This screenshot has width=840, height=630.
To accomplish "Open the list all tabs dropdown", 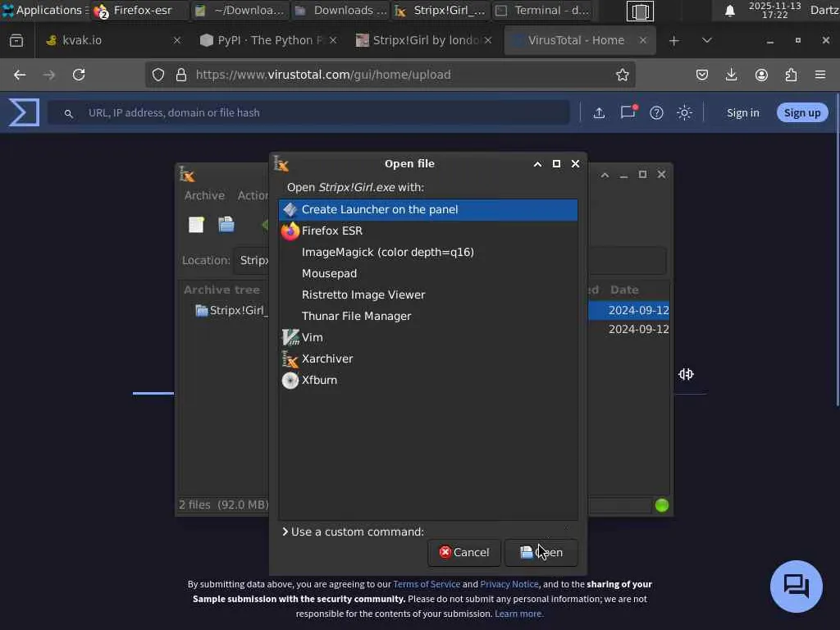I will point(707,40).
